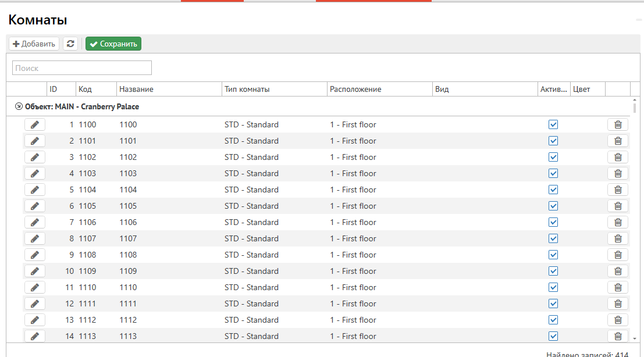Screen dimensions: 644x357
Task: Delete room 1101 using the trash icon
Action: (618, 141)
